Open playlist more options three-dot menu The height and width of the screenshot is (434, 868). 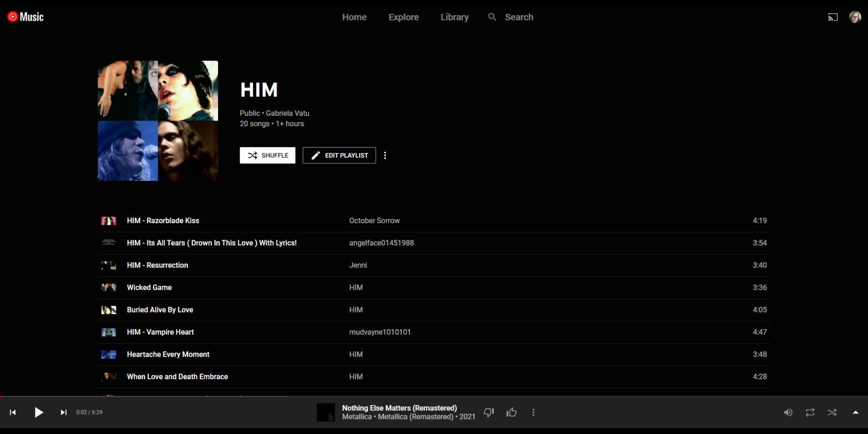385,156
